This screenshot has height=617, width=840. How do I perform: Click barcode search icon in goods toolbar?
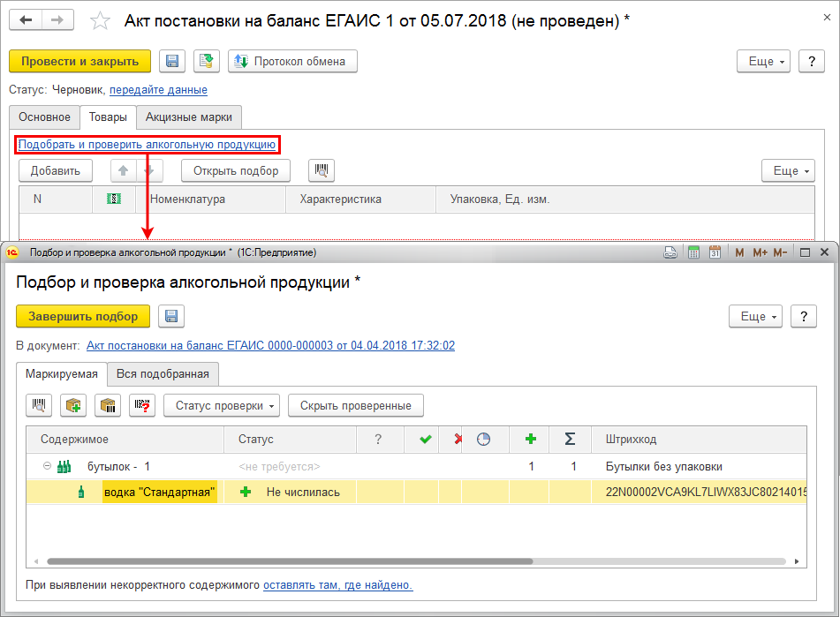tap(322, 170)
